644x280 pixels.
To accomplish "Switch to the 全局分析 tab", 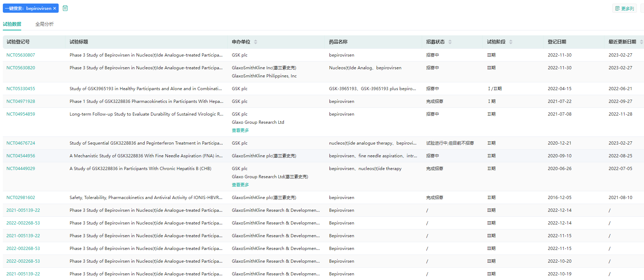I will [x=45, y=24].
